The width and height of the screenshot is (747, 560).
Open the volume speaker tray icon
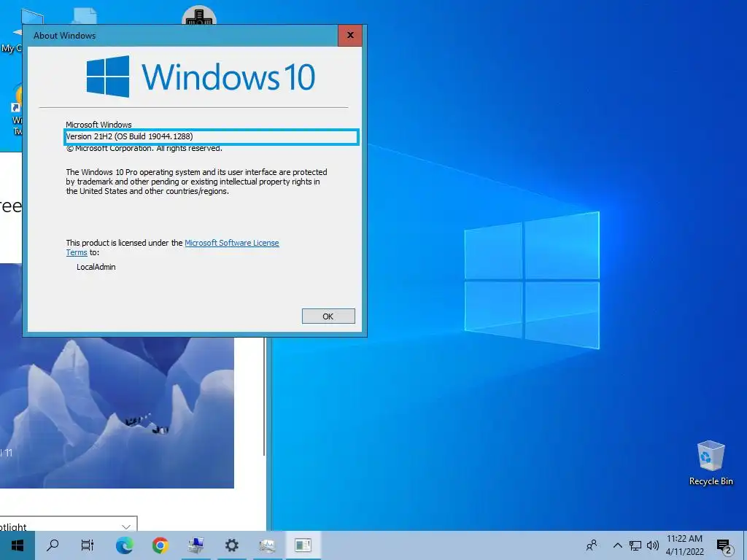click(653, 545)
